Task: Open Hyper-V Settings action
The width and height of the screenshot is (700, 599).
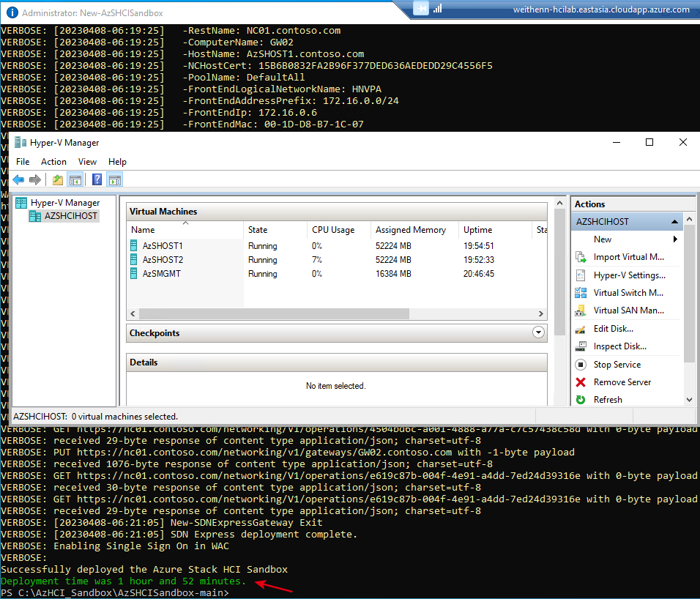Action: [630, 275]
